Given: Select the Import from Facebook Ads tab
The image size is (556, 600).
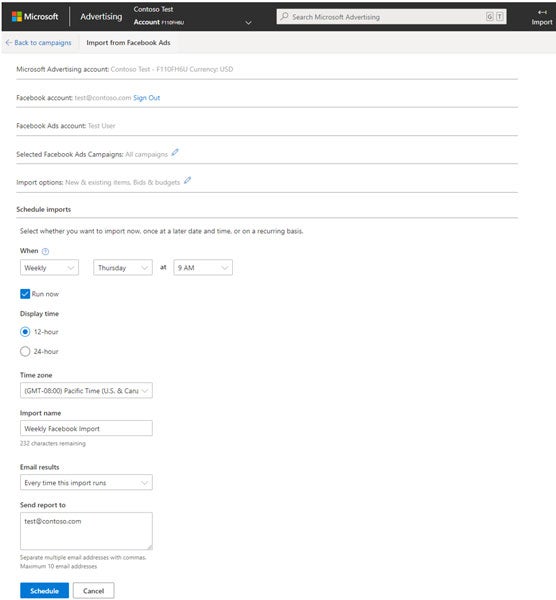Looking at the screenshot, I should coord(128,42).
